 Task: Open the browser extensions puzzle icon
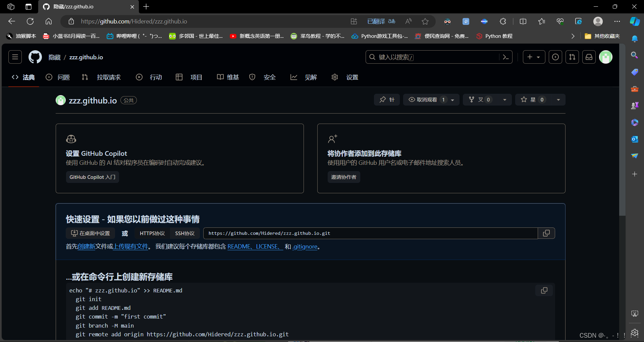tap(503, 21)
